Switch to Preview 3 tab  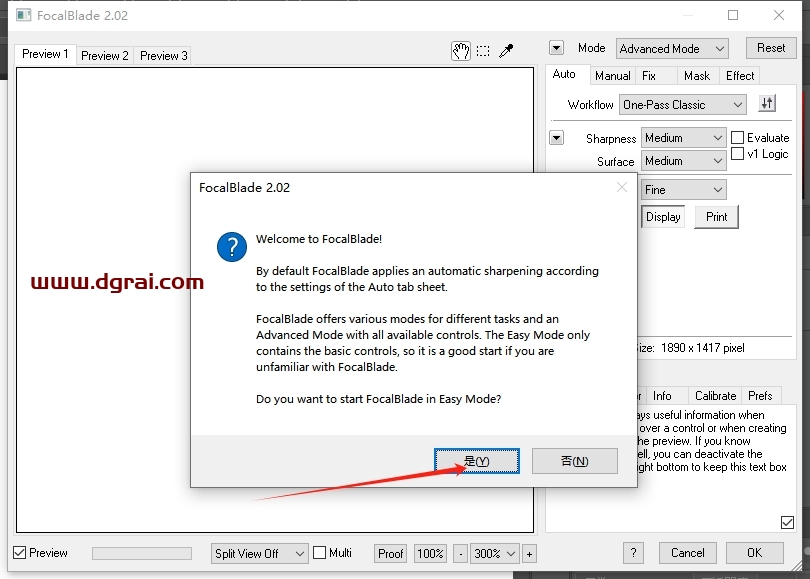[163, 56]
